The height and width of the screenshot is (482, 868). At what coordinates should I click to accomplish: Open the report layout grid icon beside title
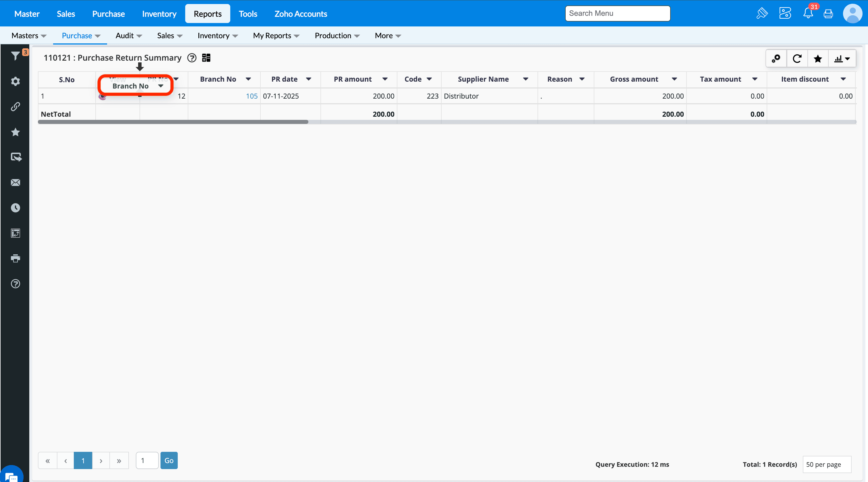tap(206, 58)
